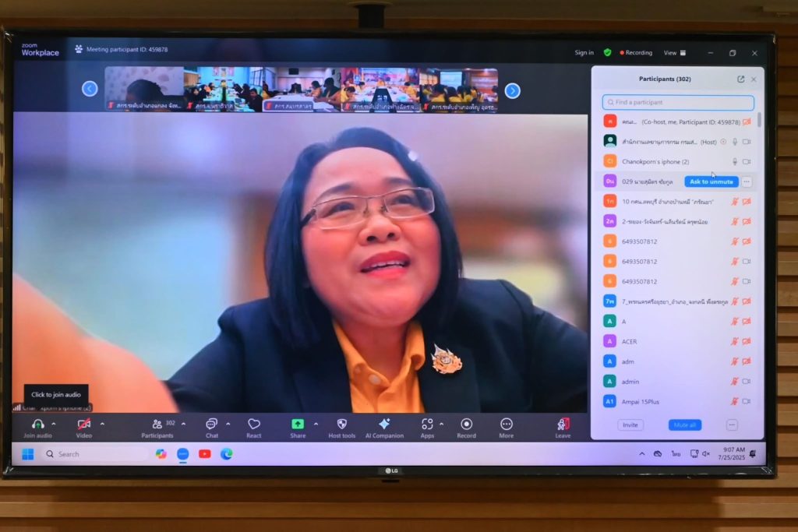Viewport: 798px width, 532px height.
Task: Click the Participants panel scrollbar
Action: [x=759, y=120]
